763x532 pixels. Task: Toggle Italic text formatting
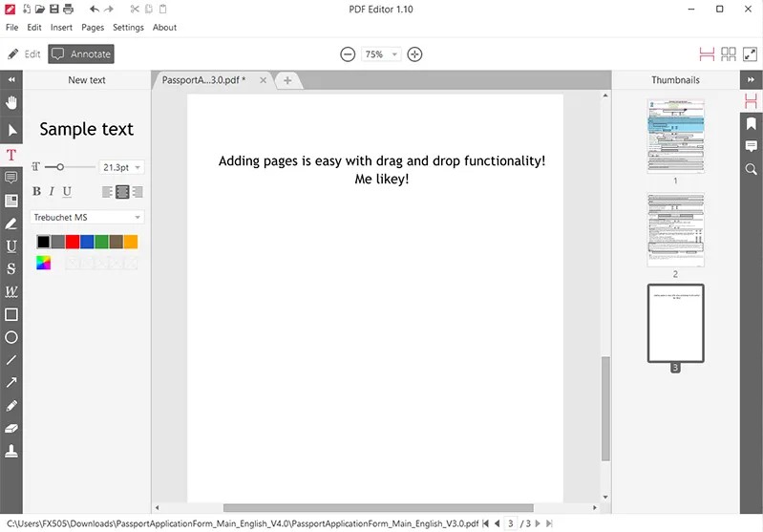coord(52,191)
